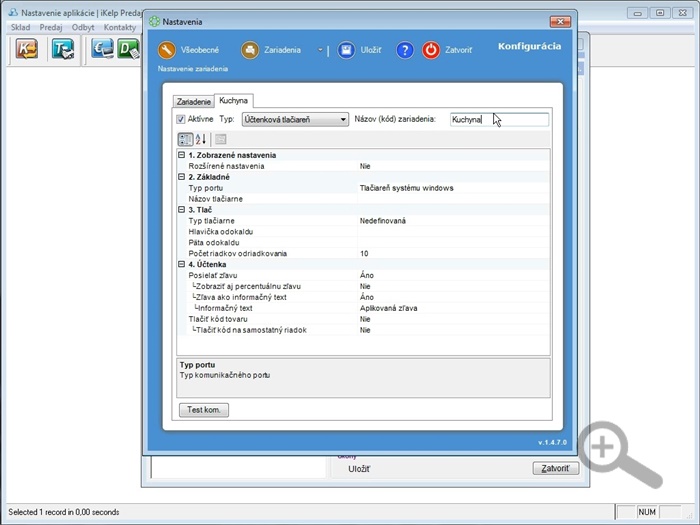Select the Rozšírené nastavenia row
Image resolution: width=700 pixels, height=525 pixels.
(363, 166)
